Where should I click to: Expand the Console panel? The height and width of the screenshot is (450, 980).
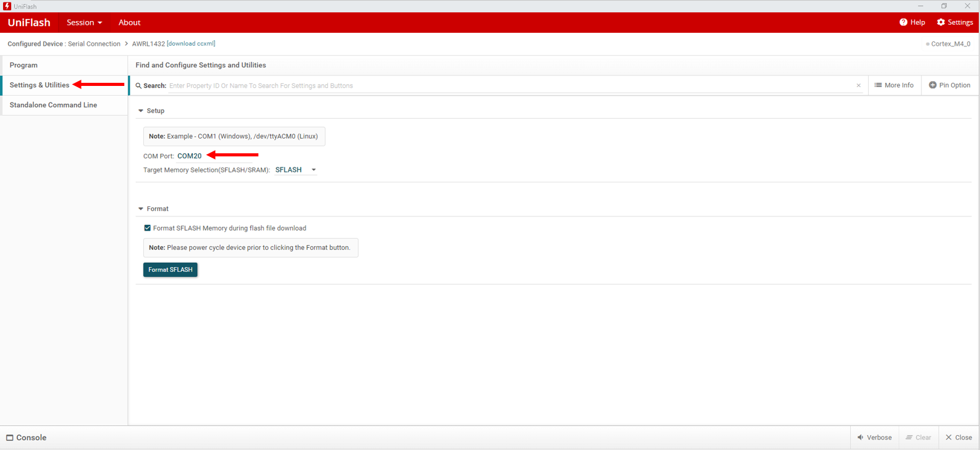(x=27, y=438)
